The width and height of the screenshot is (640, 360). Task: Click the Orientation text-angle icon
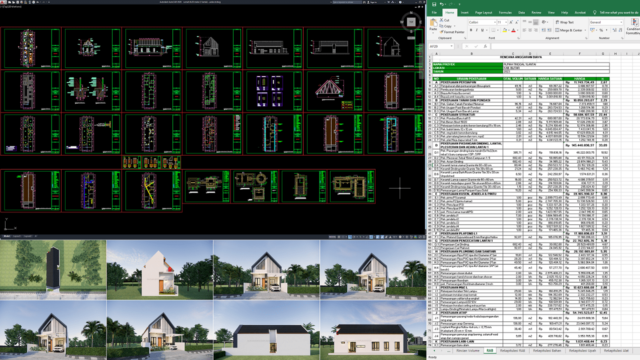[x=544, y=22]
